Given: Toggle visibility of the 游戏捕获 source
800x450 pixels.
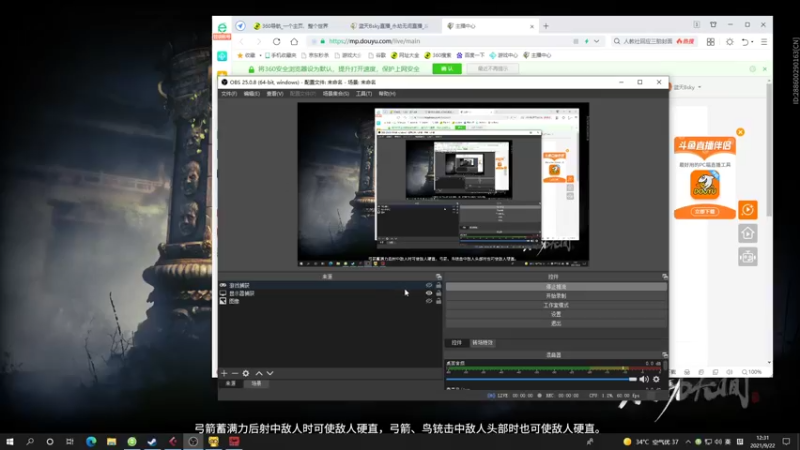Looking at the screenshot, I should [429, 286].
